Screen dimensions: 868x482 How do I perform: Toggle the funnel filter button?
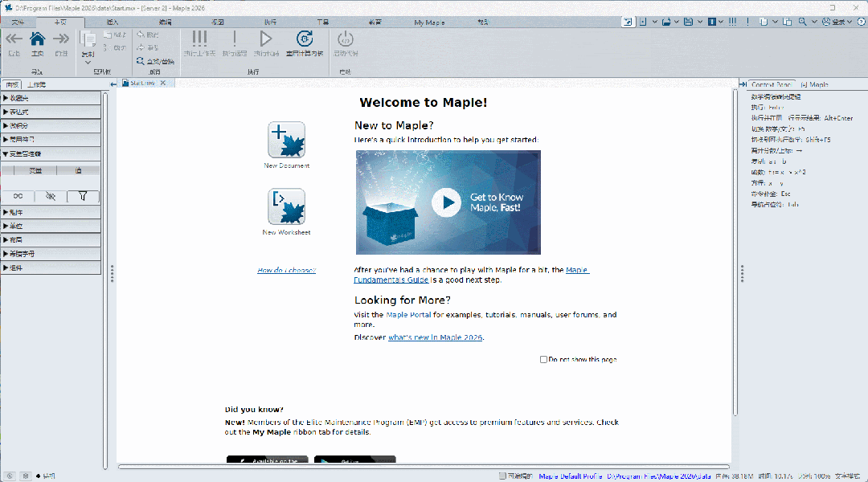(83, 196)
